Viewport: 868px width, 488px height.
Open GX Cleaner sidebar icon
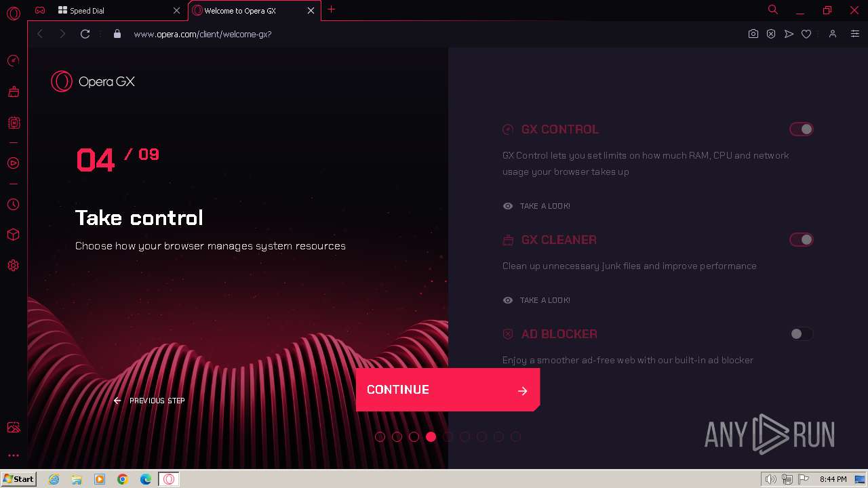(x=13, y=91)
